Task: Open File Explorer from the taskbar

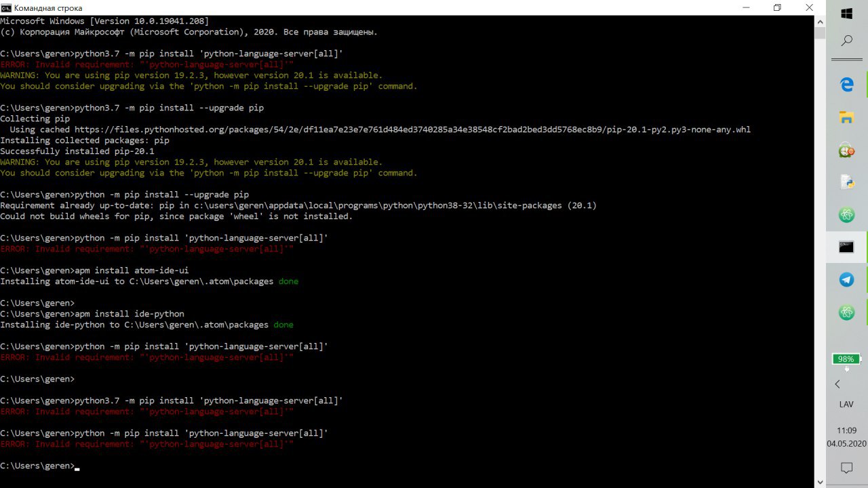Action: click(x=846, y=117)
